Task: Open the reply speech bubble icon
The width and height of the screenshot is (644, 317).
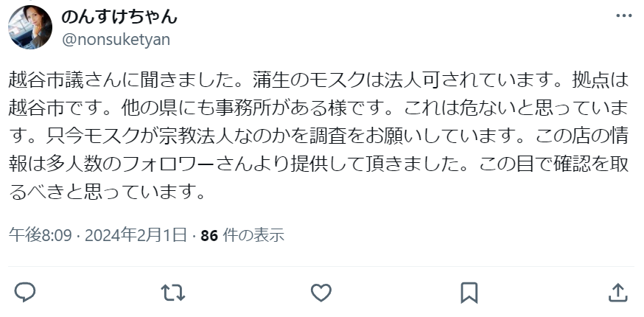Action: pos(24,293)
